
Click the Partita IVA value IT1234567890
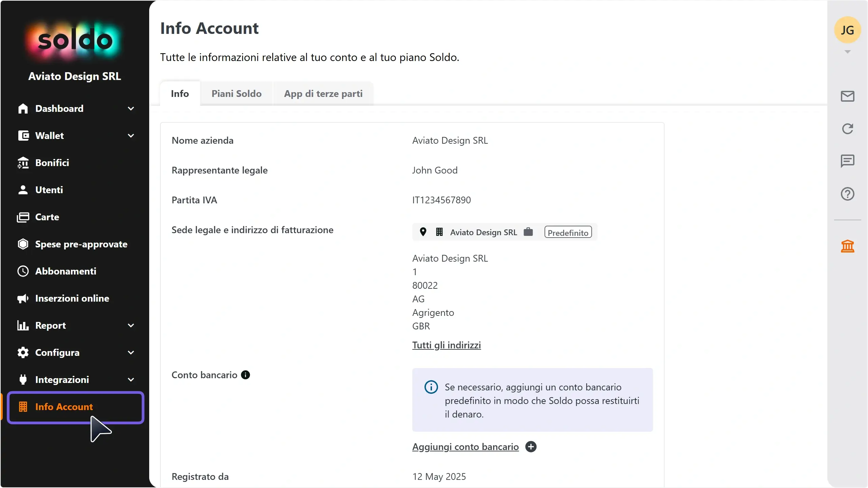coord(441,200)
